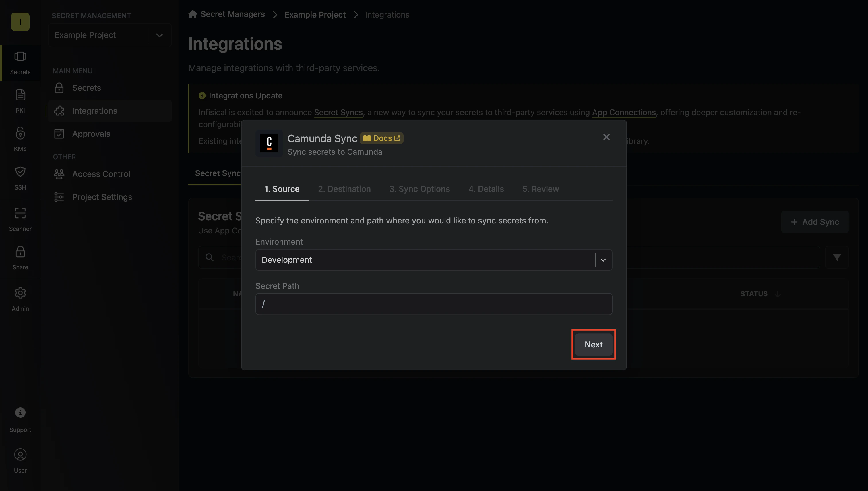This screenshot has height=491, width=868.
Task: Open the Docs link for Camunda Sync
Action: 381,138
